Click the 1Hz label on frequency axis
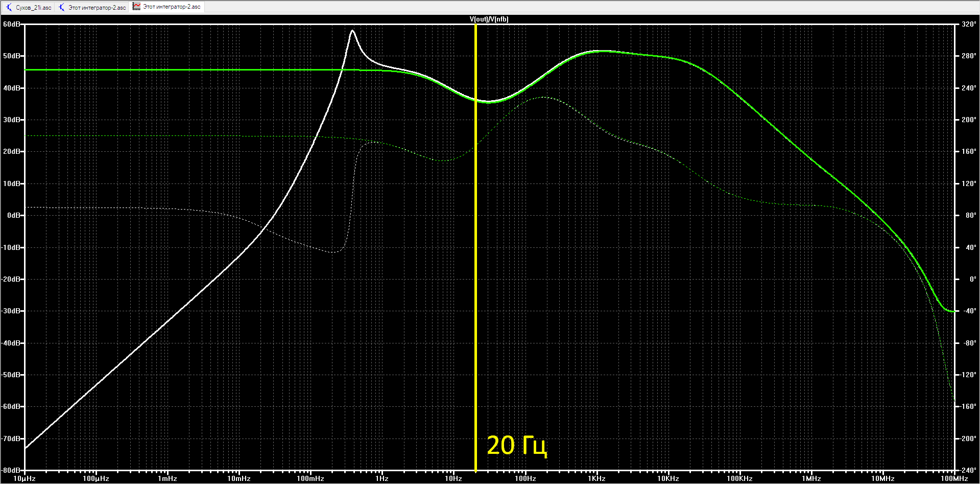Viewport: 980px width, 484px height. click(382, 478)
